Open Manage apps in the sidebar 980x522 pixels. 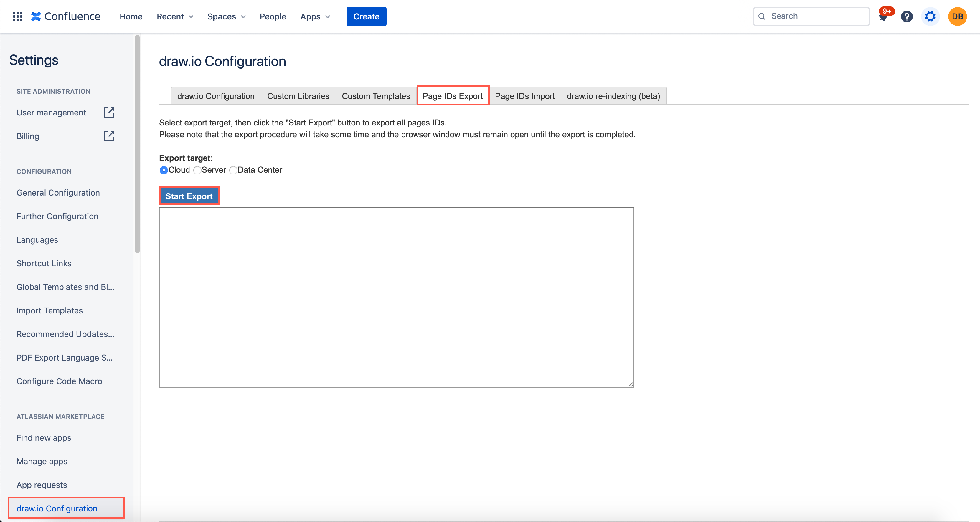point(42,461)
